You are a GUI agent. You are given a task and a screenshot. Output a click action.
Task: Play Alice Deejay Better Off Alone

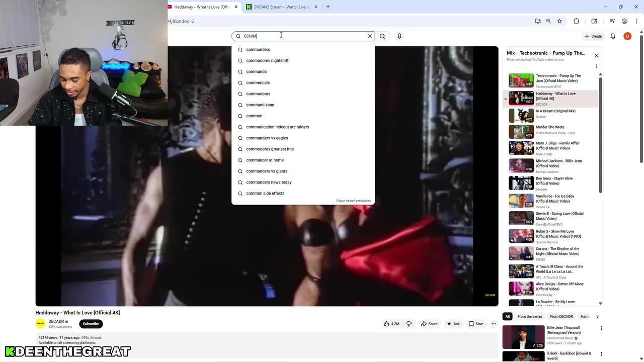[x=551, y=289]
